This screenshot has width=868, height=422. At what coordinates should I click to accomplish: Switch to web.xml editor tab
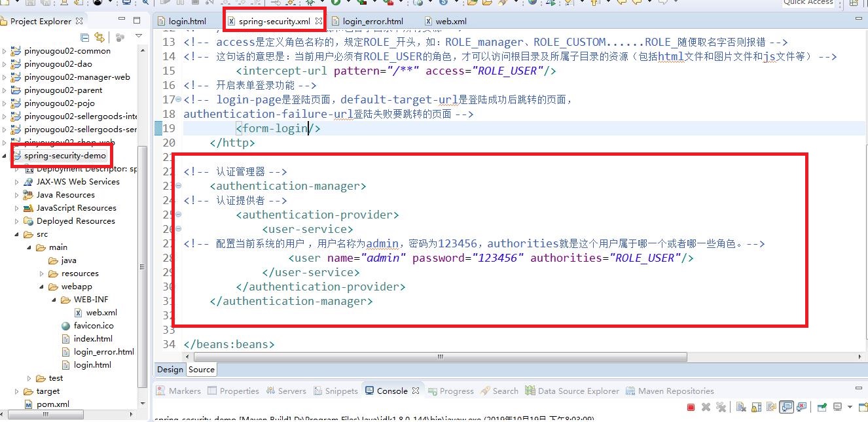coord(446,21)
